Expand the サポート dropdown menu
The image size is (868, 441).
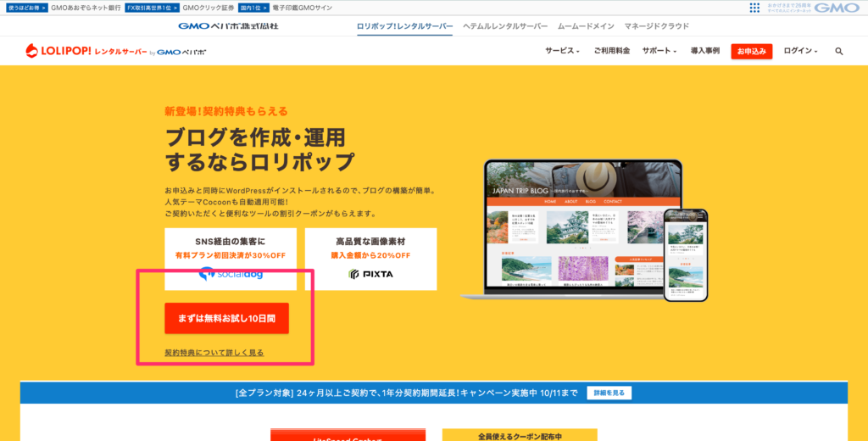pos(658,51)
